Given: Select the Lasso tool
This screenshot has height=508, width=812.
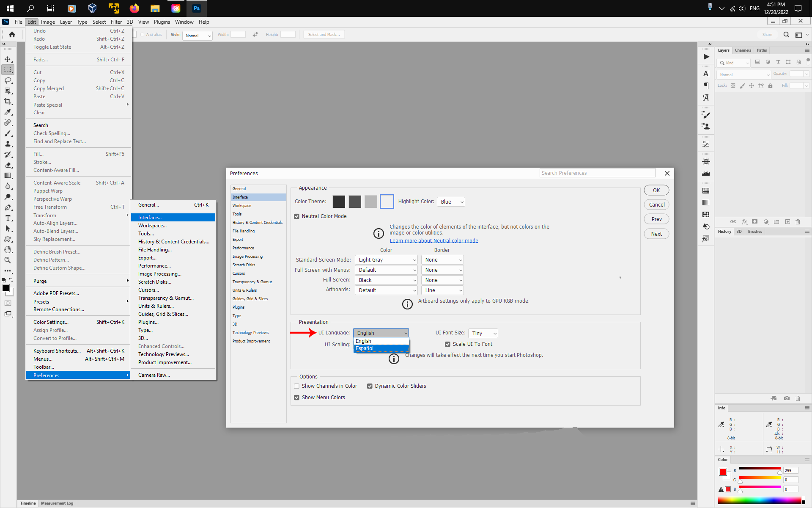Looking at the screenshot, I should point(8,80).
